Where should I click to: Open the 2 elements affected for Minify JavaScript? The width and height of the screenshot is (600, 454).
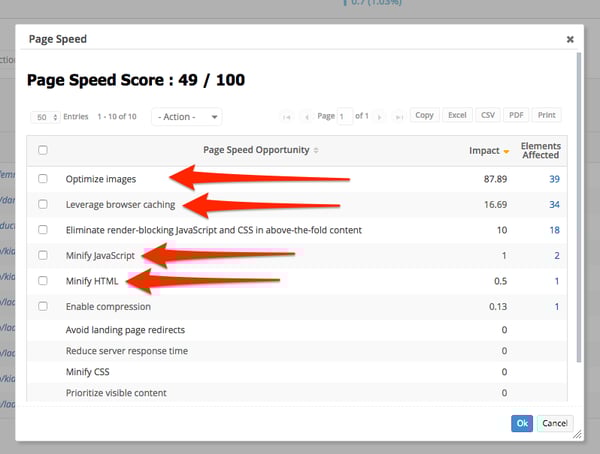[557, 256]
